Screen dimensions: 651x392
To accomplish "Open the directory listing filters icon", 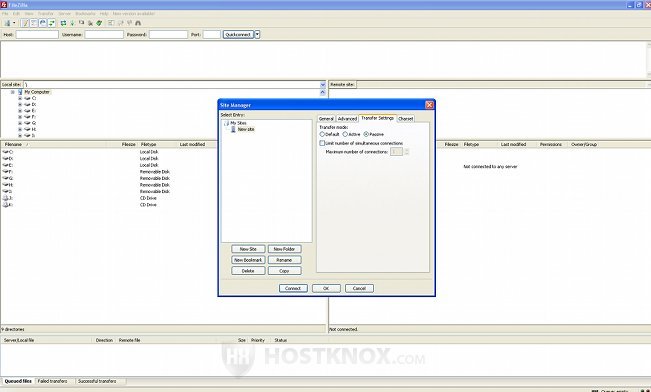I will pyautogui.click(x=110, y=23).
